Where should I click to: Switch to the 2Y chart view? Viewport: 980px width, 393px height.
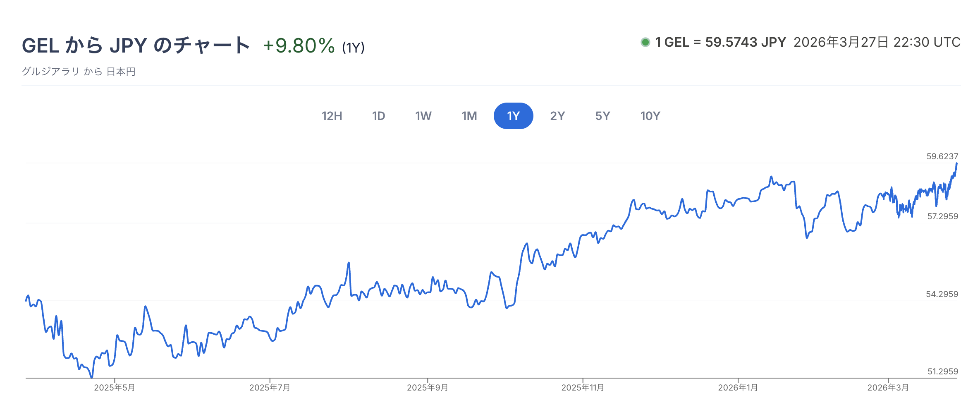(x=557, y=116)
